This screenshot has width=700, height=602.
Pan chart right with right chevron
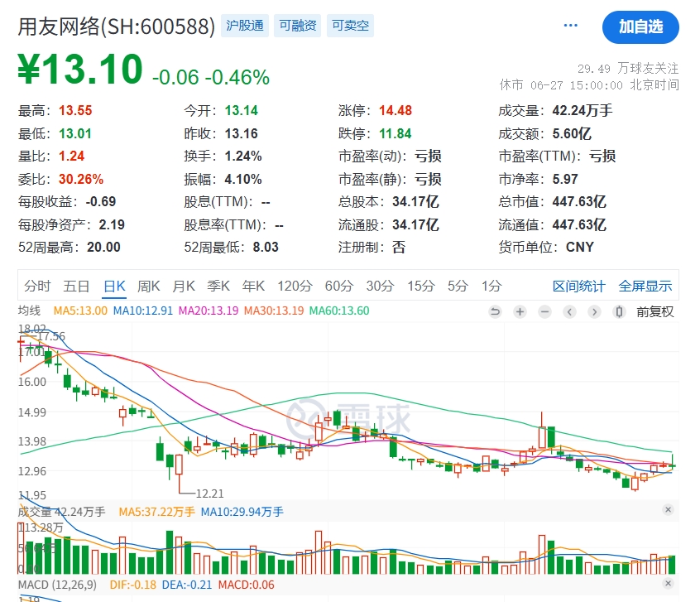pyautogui.click(x=594, y=311)
